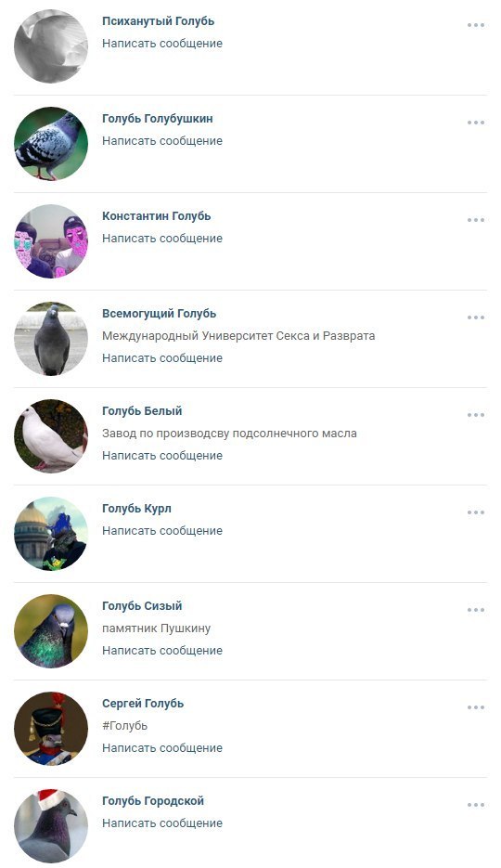This screenshot has height=868, width=501.
Task: Open more options for Всемогущий Голубь
Action: 476,317
